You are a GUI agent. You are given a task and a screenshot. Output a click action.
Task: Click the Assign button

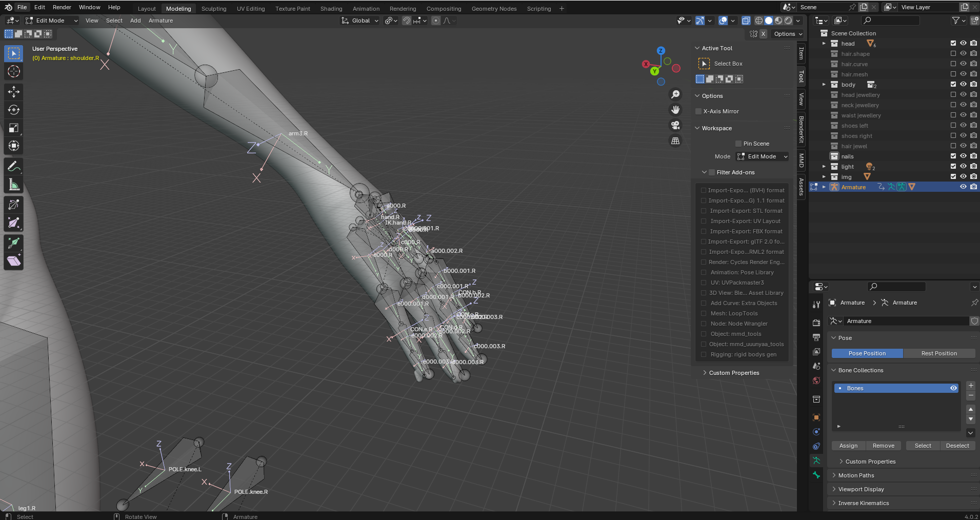coord(848,446)
